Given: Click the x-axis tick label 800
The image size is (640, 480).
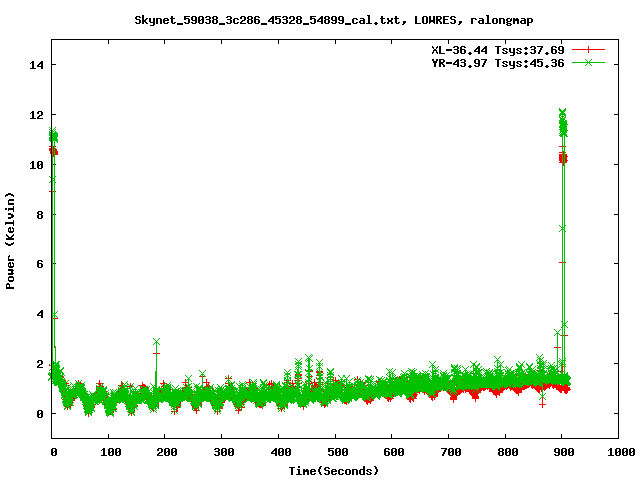Looking at the screenshot, I should coord(508,452).
